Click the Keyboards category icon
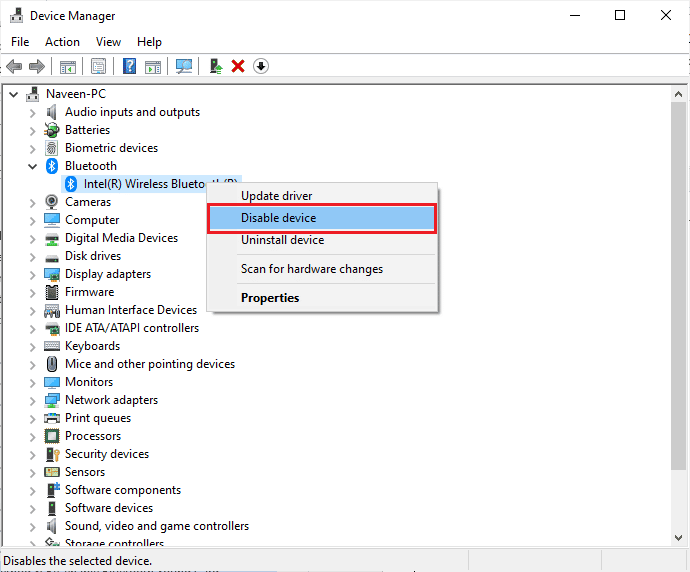690x572 pixels. pyautogui.click(x=52, y=346)
